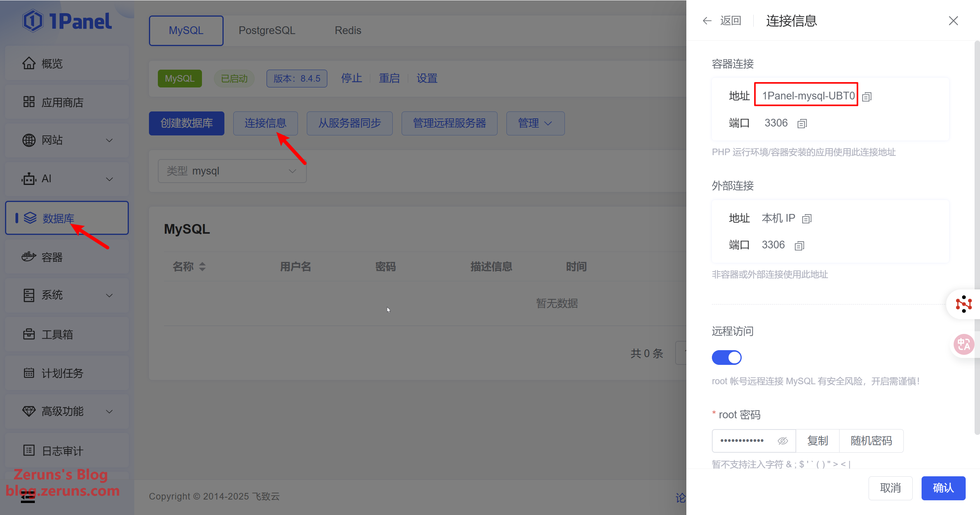
Task: Click the back arrow next to 返回
Action: pos(707,21)
